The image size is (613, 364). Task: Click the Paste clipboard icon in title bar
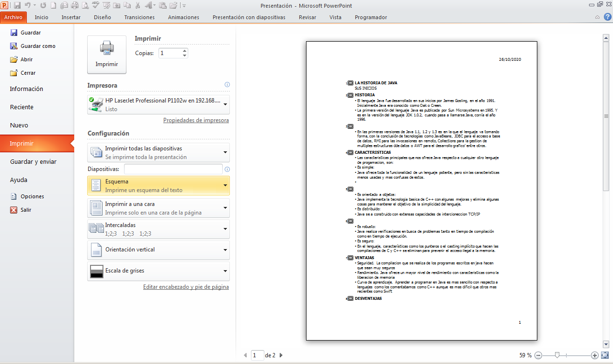click(x=162, y=6)
